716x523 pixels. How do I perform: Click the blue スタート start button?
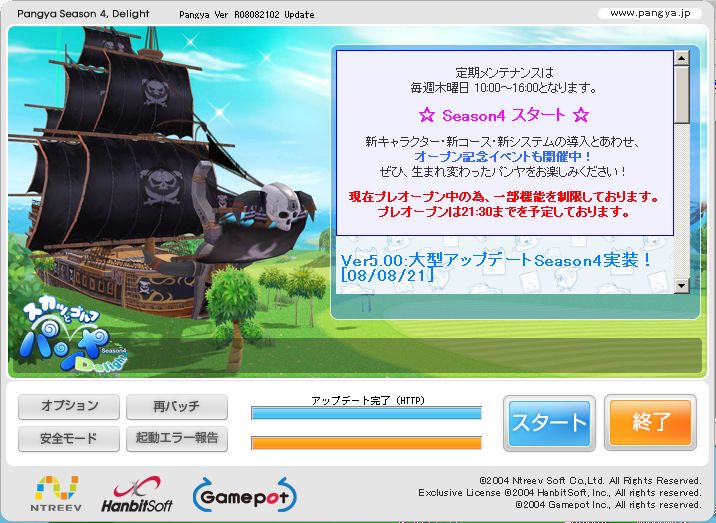549,423
